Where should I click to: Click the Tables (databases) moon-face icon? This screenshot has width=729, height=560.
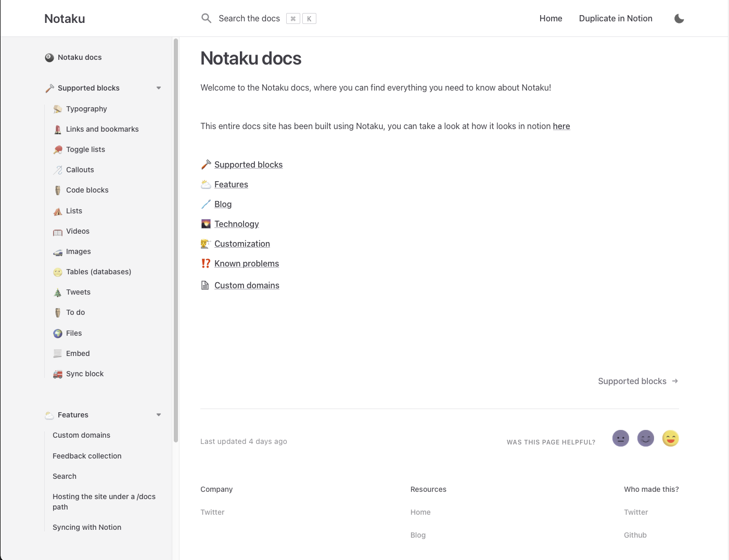coord(58,272)
